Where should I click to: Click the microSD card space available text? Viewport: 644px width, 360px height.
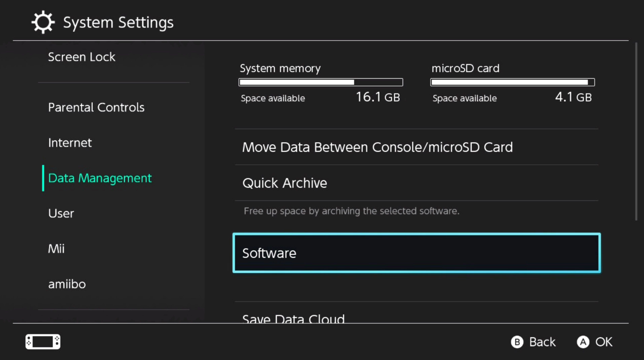coord(464,98)
